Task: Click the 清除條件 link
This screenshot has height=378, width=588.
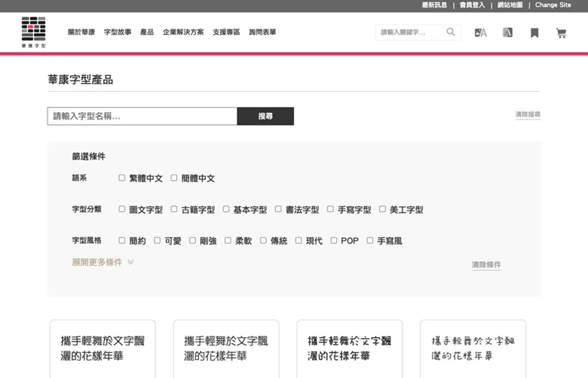Action: (486, 265)
